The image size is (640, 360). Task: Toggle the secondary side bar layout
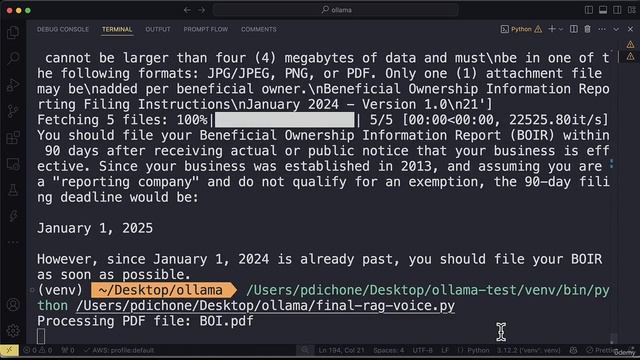(x=617, y=10)
